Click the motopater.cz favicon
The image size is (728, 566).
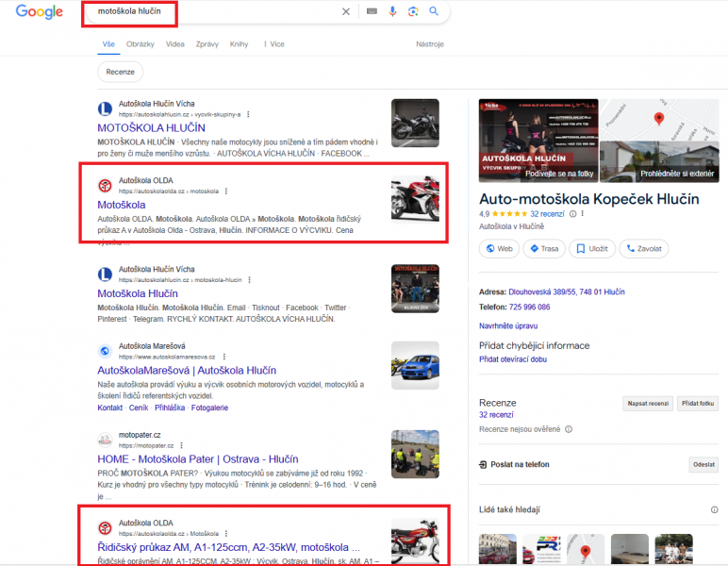105,440
